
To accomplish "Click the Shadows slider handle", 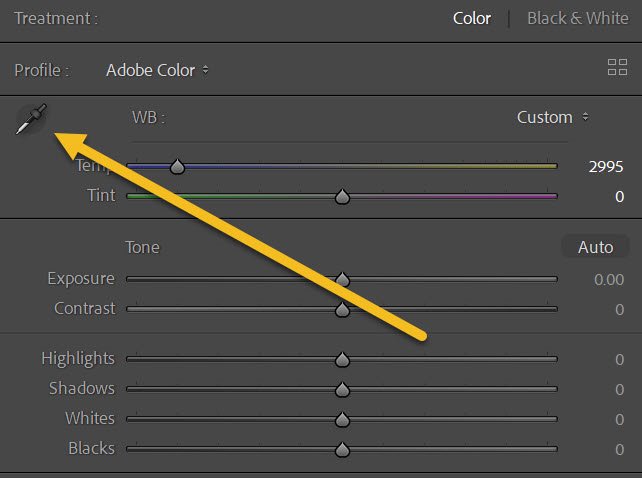I will coord(342,389).
